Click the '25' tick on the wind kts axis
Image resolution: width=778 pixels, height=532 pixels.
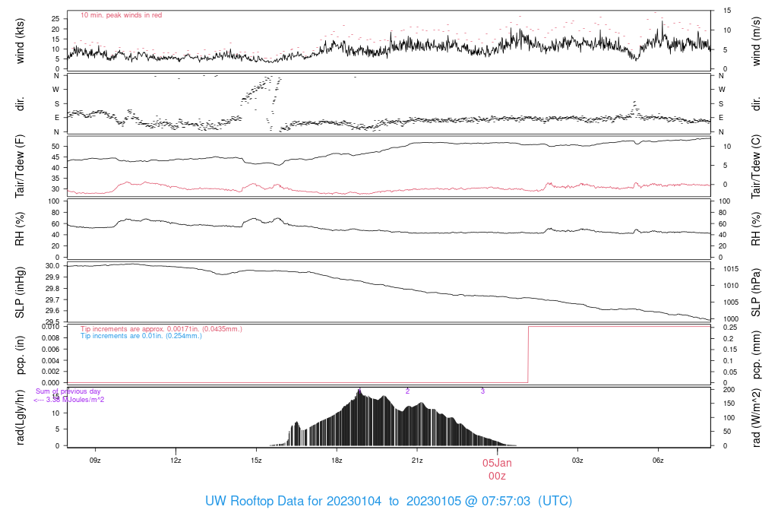(x=55, y=19)
